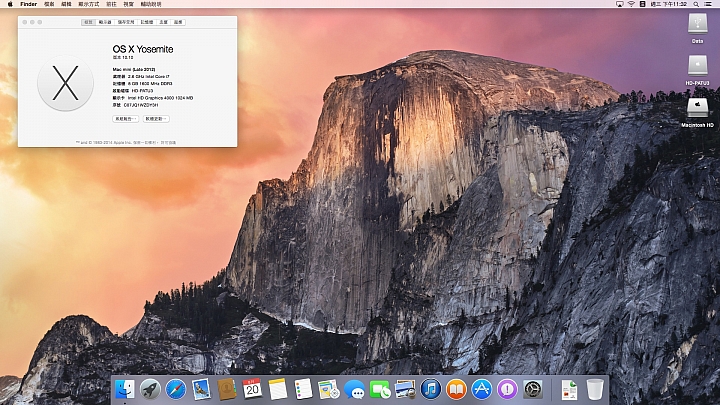Switch to fourth (Memory) tab
The width and height of the screenshot is (720, 405).
pos(147,22)
